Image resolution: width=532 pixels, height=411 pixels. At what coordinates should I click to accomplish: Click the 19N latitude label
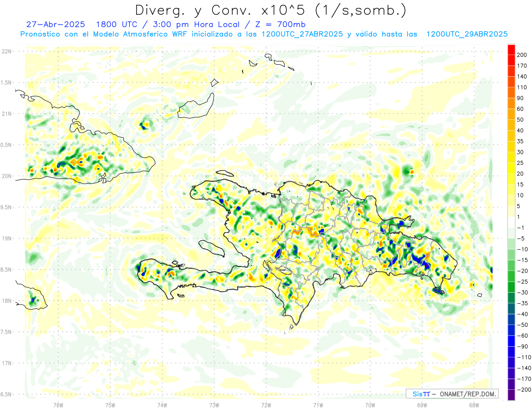click(6, 238)
